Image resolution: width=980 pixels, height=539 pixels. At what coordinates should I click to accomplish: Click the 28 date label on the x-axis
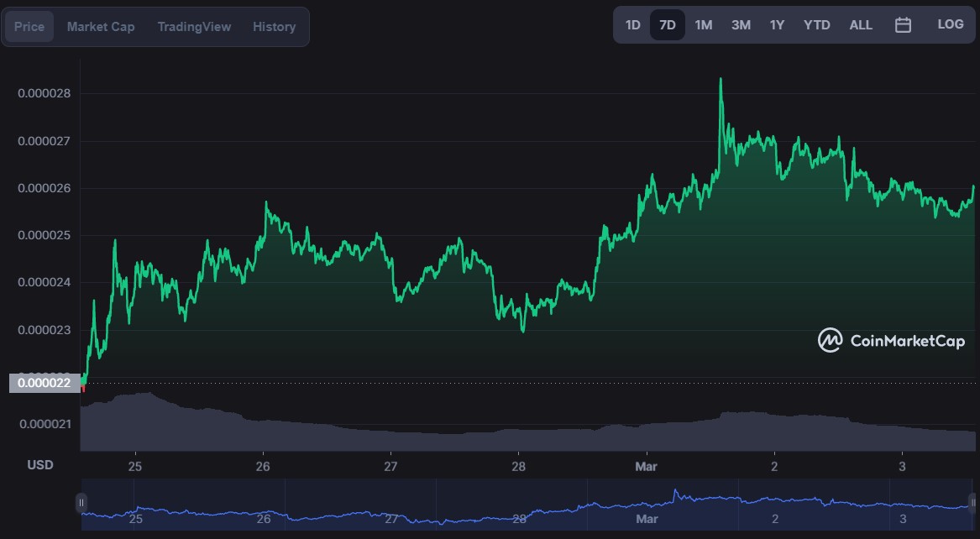(x=519, y=466)
